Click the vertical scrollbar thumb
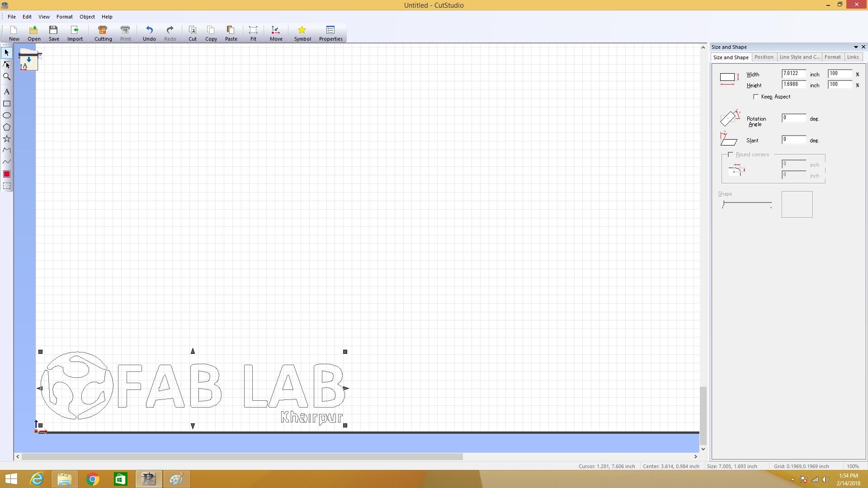 tap(703, 416)
